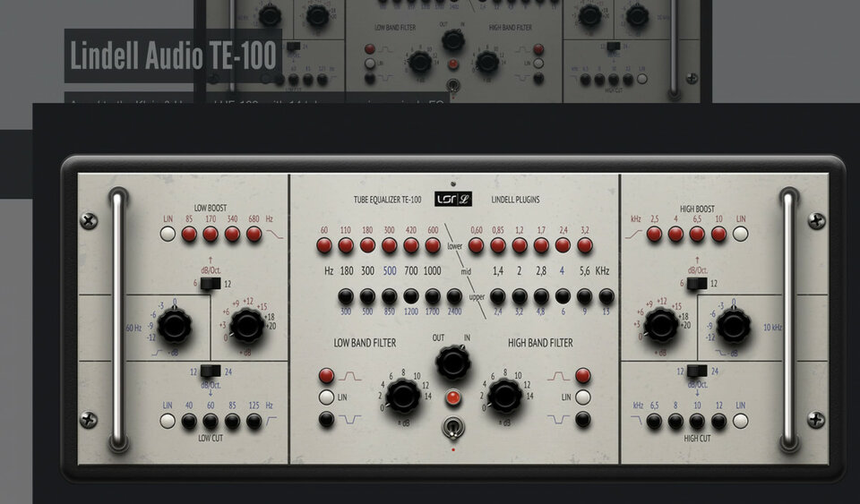Select the red 180 lower band button
The height and width of the screenshot is (504, 860).
pos(367,245)
